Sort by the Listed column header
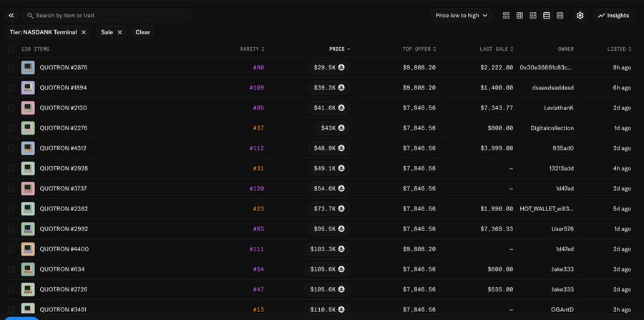Screen dimensions: 644x320 [620, 49]
